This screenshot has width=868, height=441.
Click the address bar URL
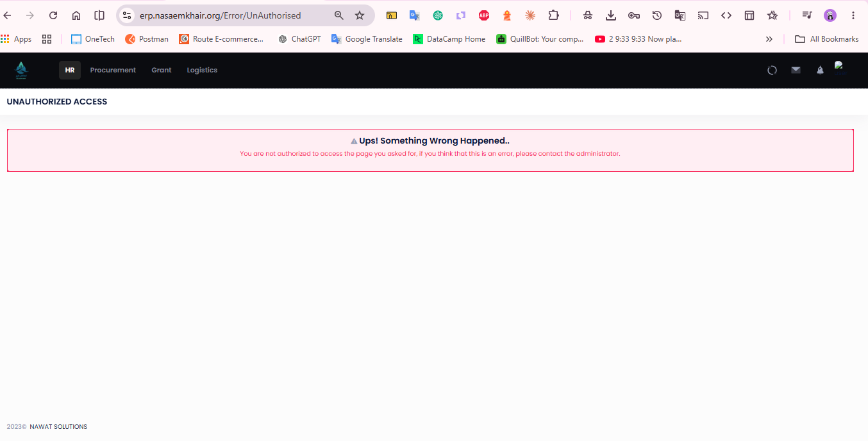coord(221,15)
